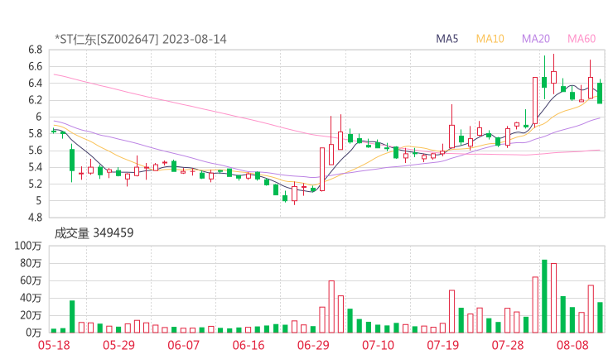
Task: Click the 100万 volume axis label
Action: pos(28,246)
